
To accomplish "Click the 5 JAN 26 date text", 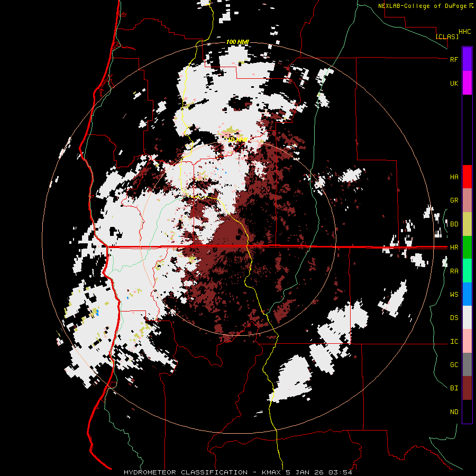I will [305, 472].
